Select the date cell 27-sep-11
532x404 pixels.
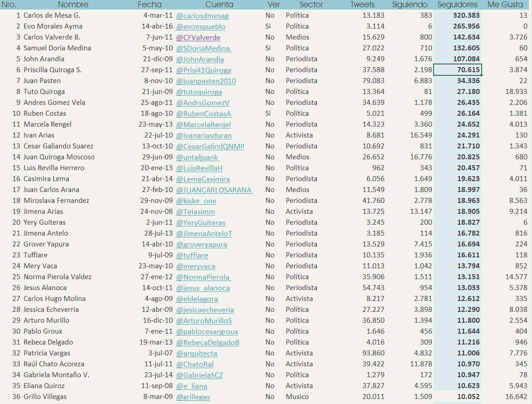tap(157, 69)
